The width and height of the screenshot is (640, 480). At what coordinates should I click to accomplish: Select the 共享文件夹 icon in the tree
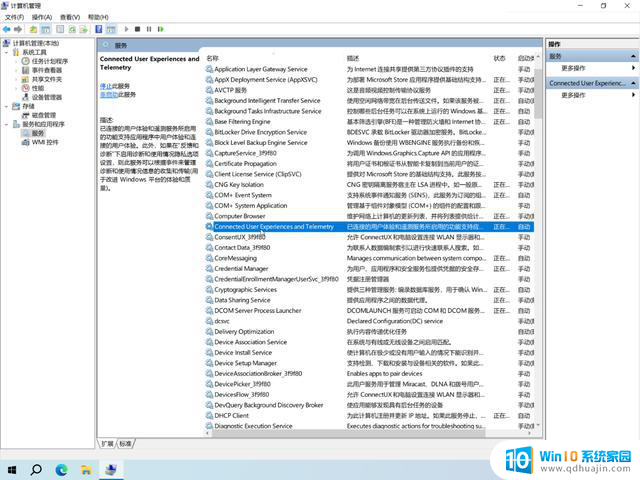(x=25, y=79)
